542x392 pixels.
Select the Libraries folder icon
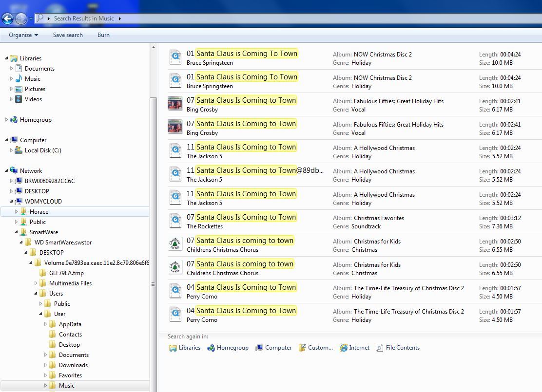[x=14, y=58]
